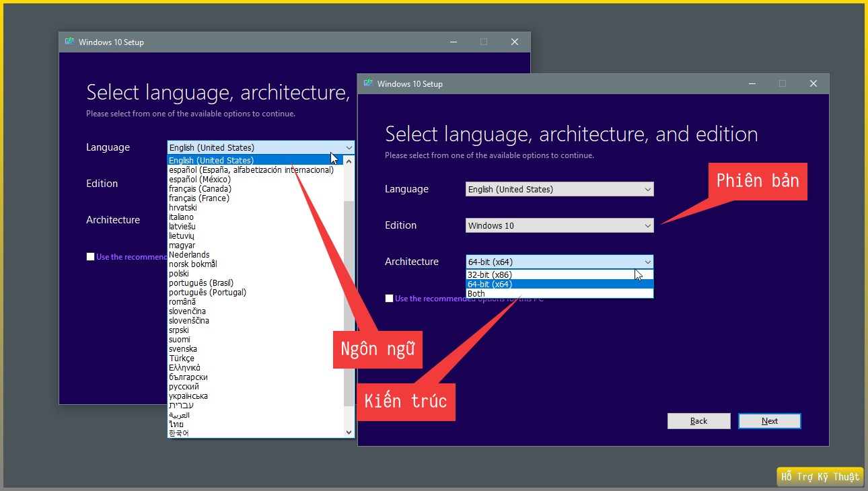
Task: Close the front Windows 10 Setup window
Action: pyautogui.click(x=813, y=83)
